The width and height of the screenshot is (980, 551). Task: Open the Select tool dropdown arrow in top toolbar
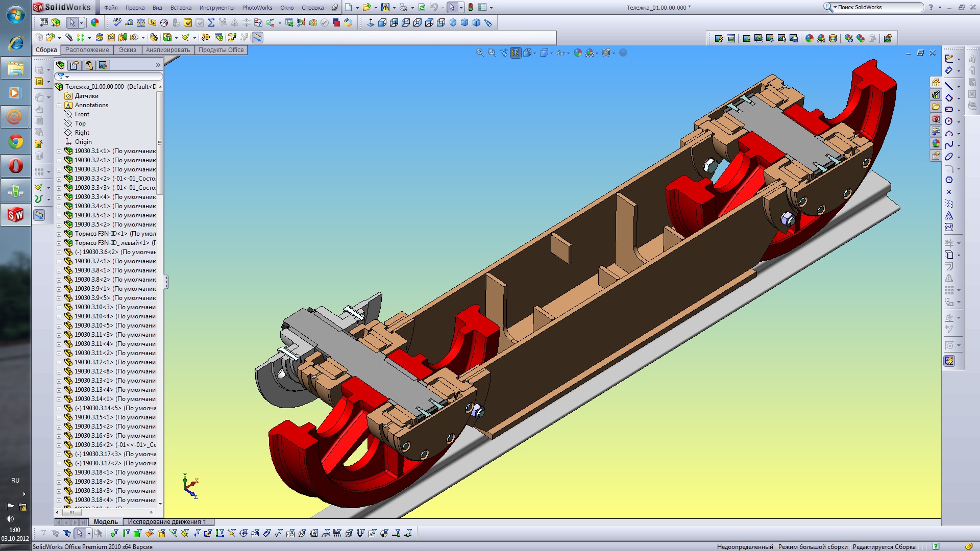point(461,8)
